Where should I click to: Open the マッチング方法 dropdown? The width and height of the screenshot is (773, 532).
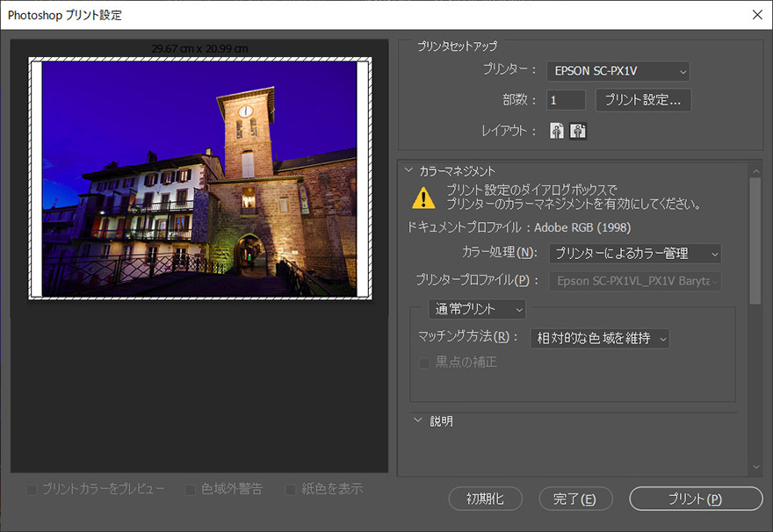[x=599, y=338]
